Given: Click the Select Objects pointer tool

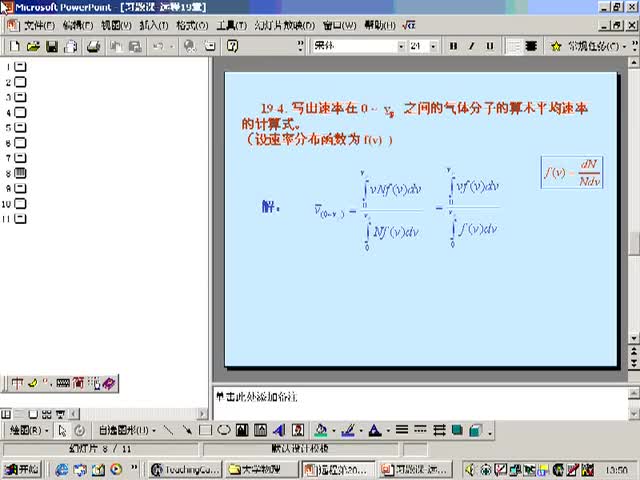Looking at the screenshot, I should click(x=62, y=431).
